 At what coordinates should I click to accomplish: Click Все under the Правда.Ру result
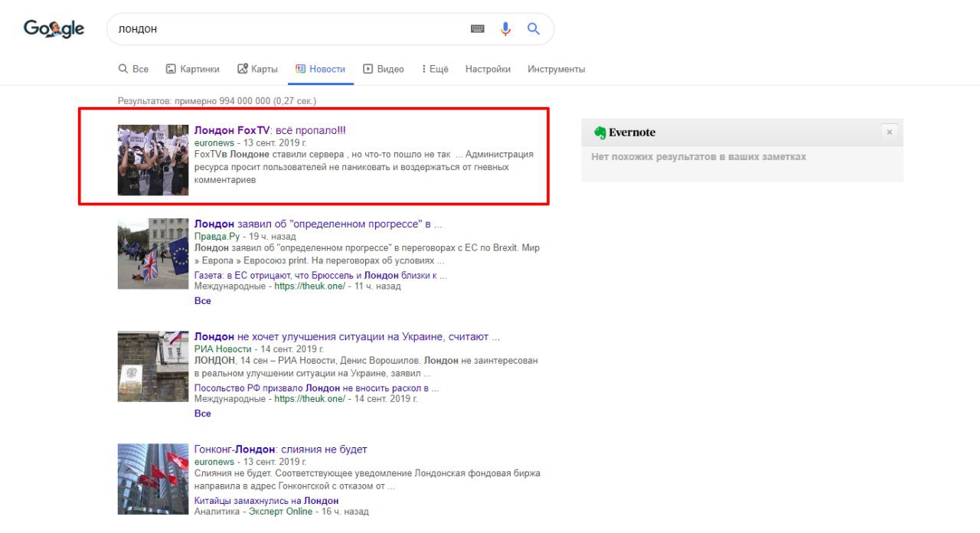point(202,301)
